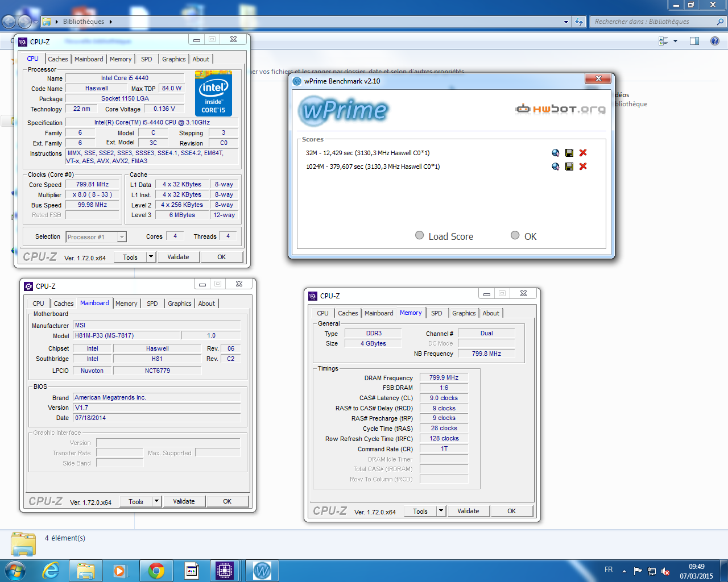Click the globe icon for 1024M score

click(556, 167)
